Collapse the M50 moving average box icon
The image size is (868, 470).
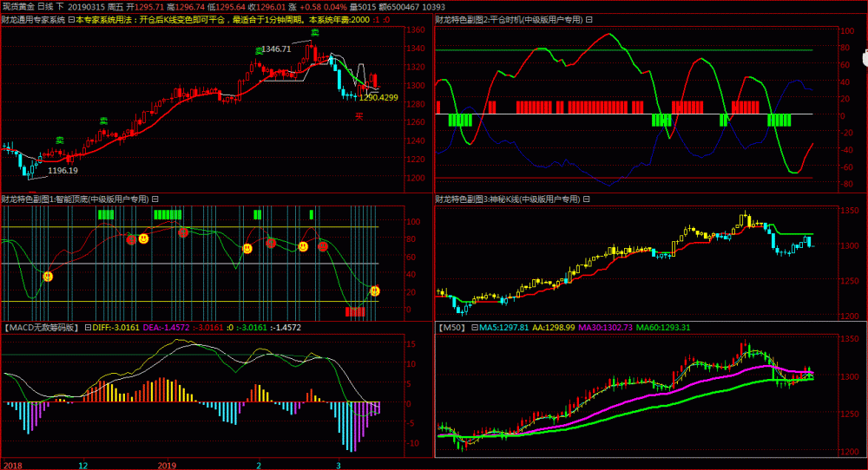click(475, 327)
